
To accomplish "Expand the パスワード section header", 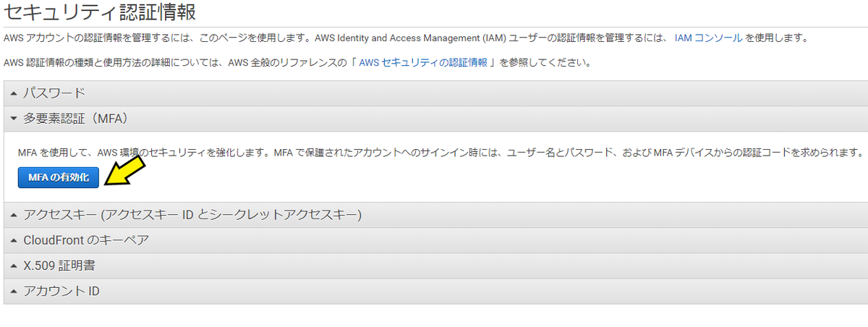I will [x=435, y=93].
